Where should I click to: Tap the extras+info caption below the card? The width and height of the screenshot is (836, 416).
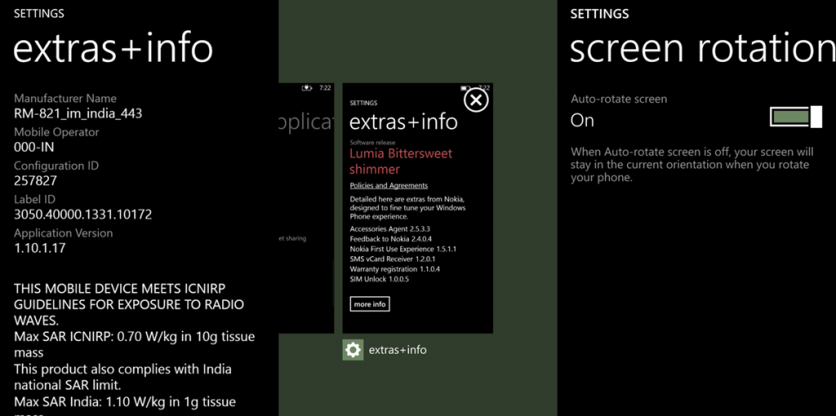pyautogui.click(x=397, y=350)
